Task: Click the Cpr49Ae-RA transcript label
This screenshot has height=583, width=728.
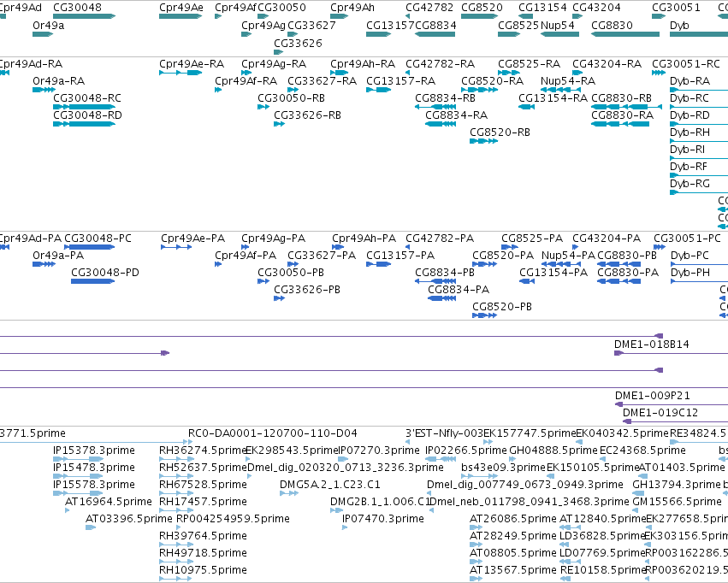Action: pos(192,64)
